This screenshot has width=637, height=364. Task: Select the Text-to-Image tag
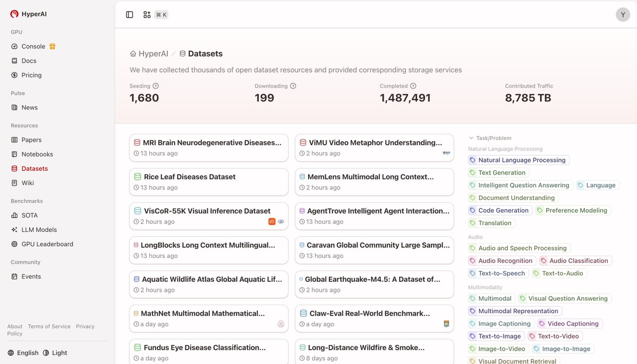[496, 336]
